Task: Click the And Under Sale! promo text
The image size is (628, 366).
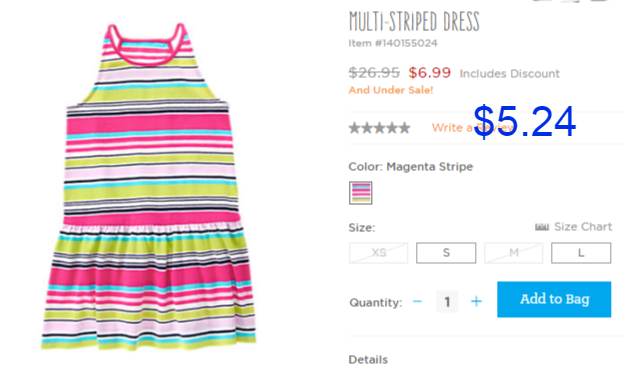Action: pyautogui.click(x=391, y=90)
